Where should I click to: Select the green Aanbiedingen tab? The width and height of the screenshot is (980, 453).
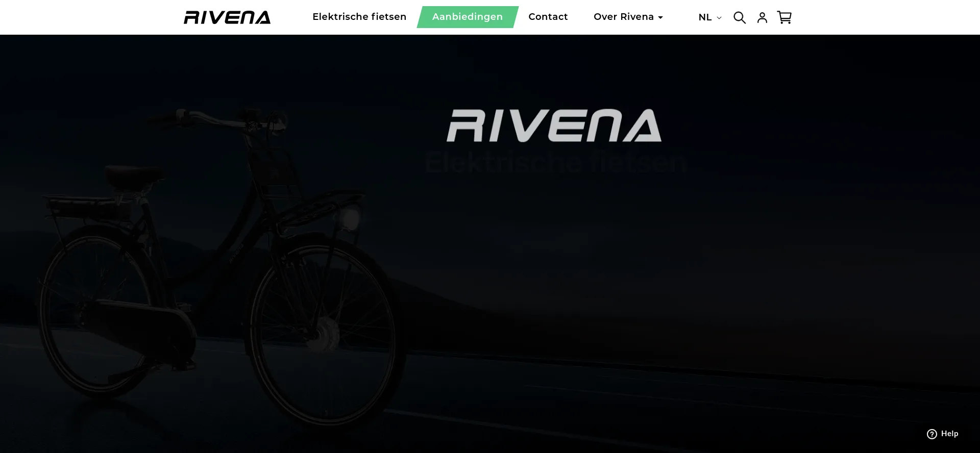tap(467, 17)
